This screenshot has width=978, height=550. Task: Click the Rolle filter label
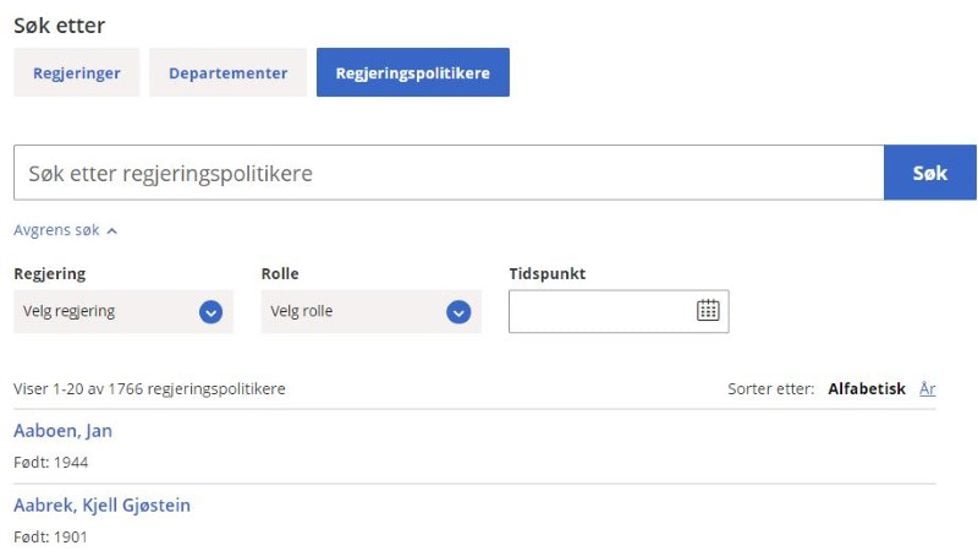point(280,274)
